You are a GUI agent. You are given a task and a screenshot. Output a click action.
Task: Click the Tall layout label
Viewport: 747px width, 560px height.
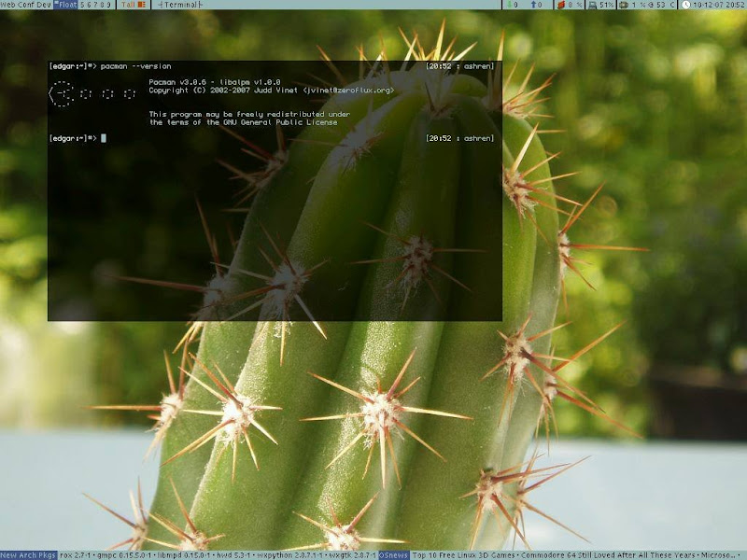pyautogui.click(x=128, y=5)
